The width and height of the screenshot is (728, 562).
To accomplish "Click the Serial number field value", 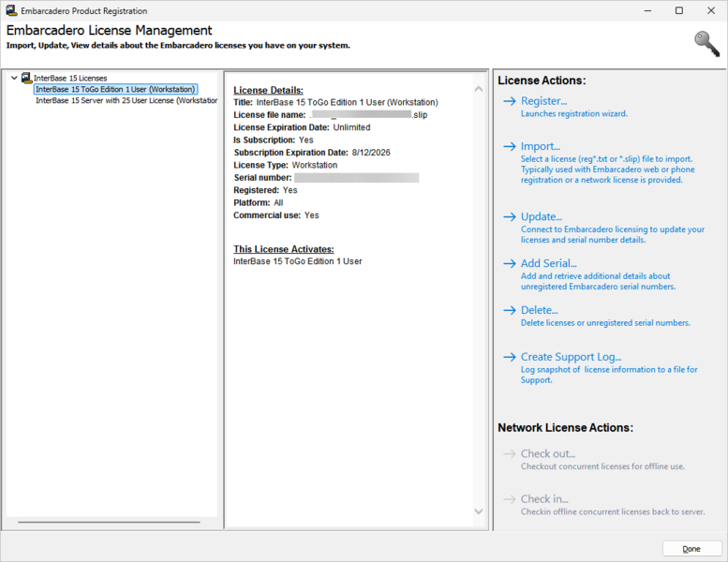I will point(357,178).
